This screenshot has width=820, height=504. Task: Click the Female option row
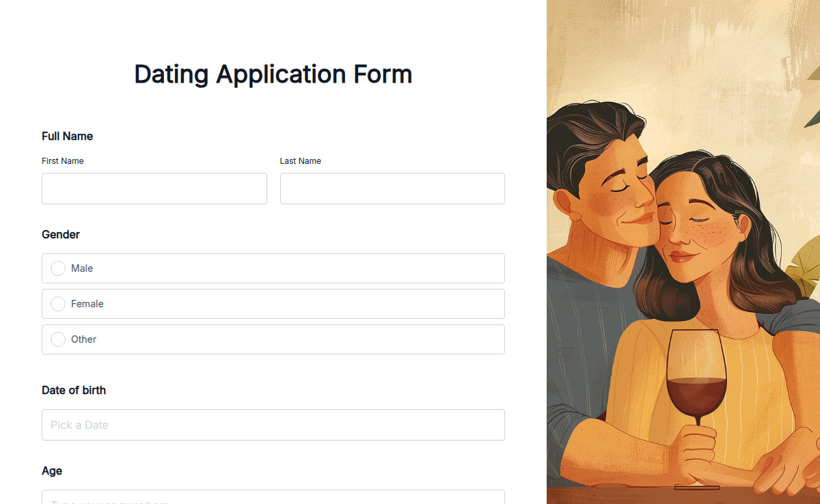pos(273,304)
